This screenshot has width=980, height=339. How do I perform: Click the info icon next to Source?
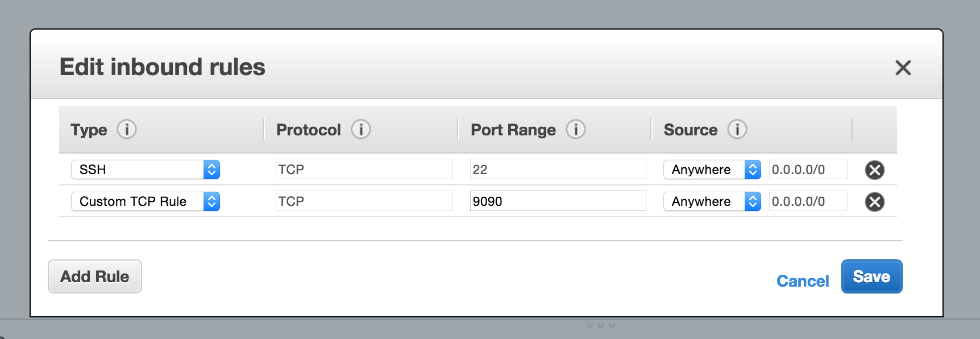tap(737, 130)
